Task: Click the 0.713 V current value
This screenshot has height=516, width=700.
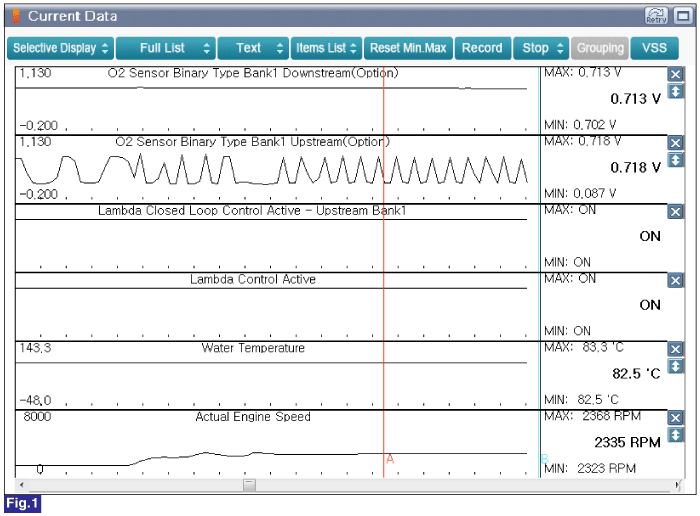Action: click(x=635, y=99)
